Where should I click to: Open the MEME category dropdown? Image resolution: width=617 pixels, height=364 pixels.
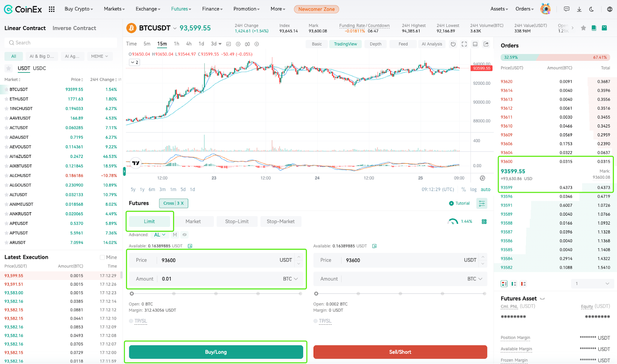99,56
